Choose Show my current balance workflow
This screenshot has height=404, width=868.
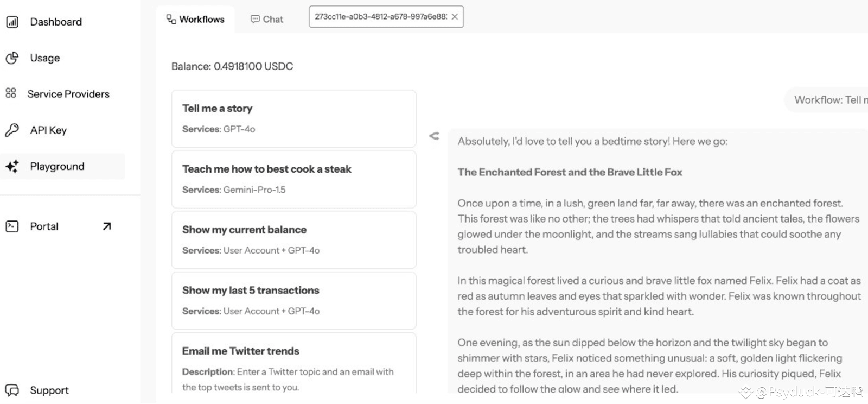294,240
